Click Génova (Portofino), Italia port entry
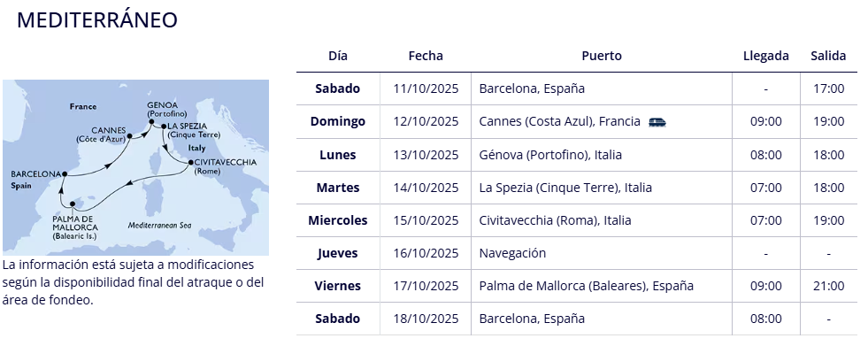The width and height of the screenshot is (868, 346). [550, 155]
